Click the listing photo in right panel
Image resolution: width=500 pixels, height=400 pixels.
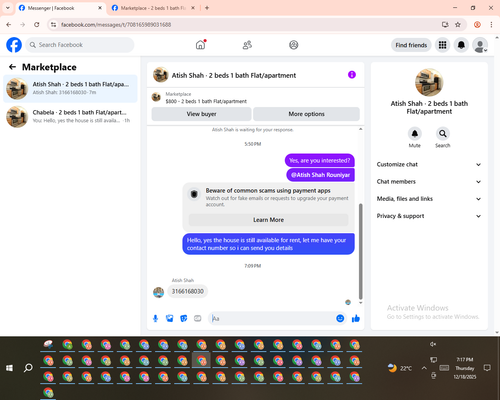click(x=429, y=82)
